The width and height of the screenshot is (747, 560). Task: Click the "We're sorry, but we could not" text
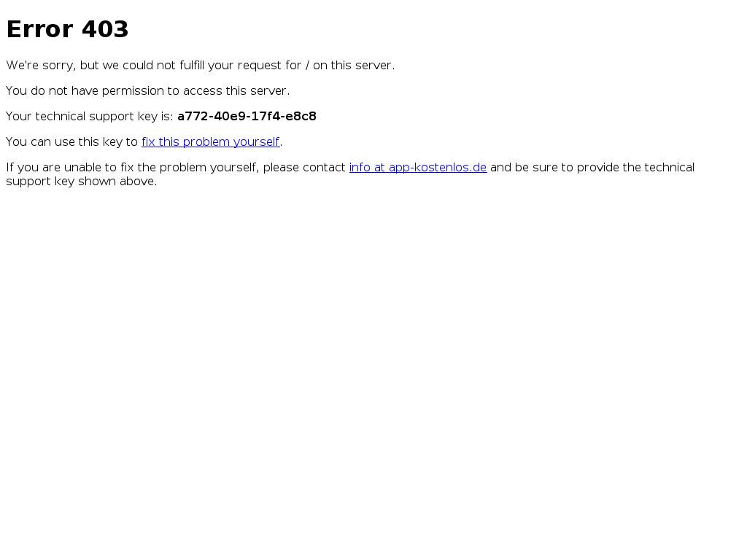click(91, 65)
